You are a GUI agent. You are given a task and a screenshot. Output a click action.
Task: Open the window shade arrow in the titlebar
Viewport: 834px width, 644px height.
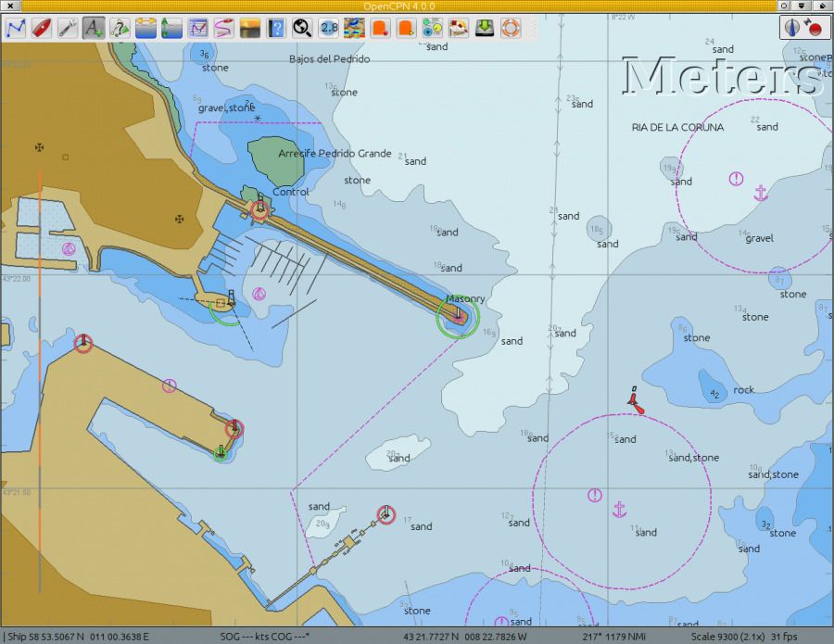click(802, 6)
